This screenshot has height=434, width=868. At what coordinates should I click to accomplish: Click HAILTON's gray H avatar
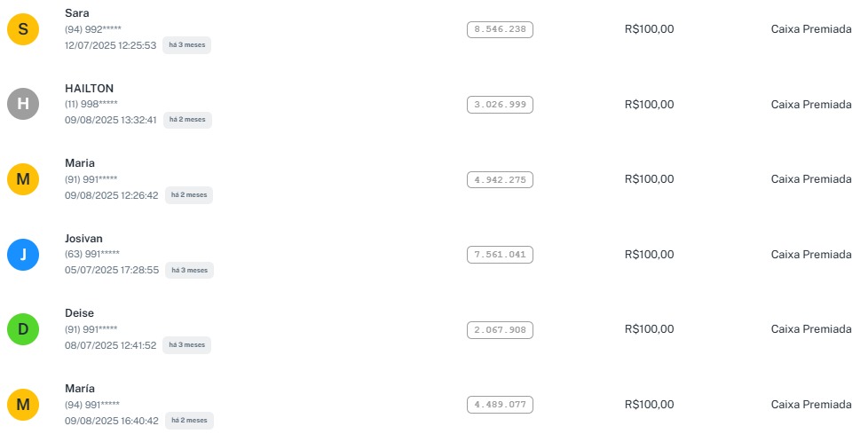[x=23, y=105]
